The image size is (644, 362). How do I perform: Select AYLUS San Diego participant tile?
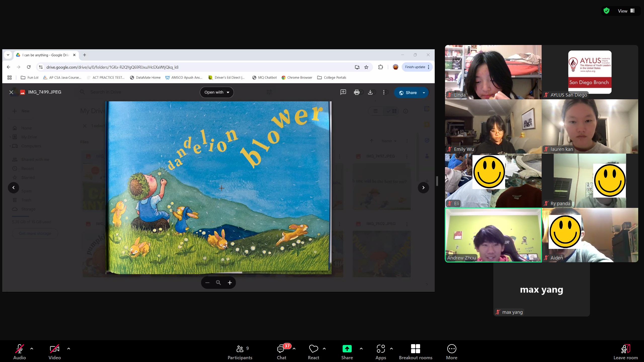point(590,72)
